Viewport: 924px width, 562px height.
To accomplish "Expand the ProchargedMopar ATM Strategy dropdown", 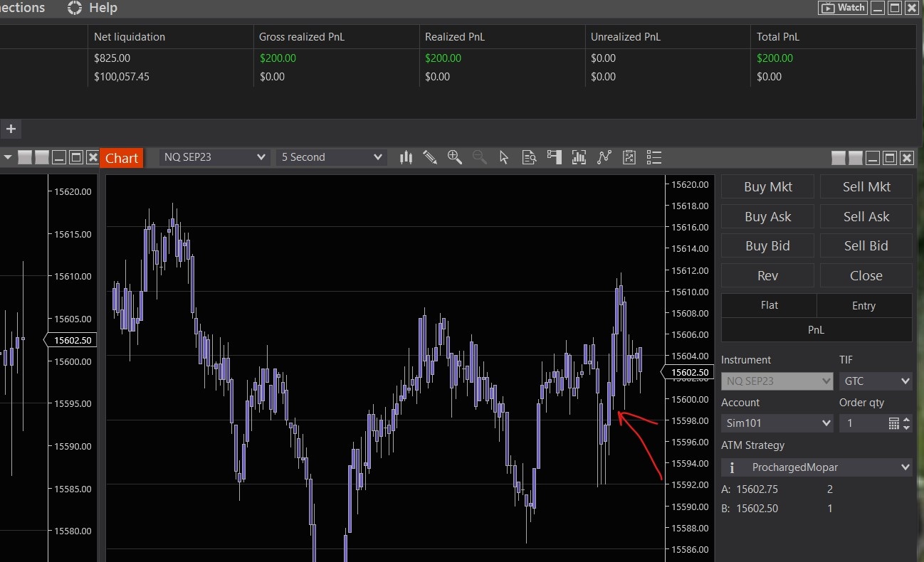I will tap(817, 467).
